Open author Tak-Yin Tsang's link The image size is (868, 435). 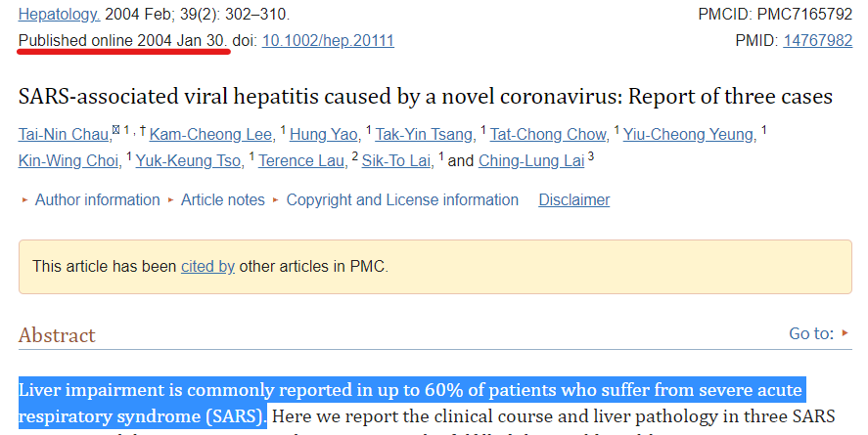[x=424, y=134]
